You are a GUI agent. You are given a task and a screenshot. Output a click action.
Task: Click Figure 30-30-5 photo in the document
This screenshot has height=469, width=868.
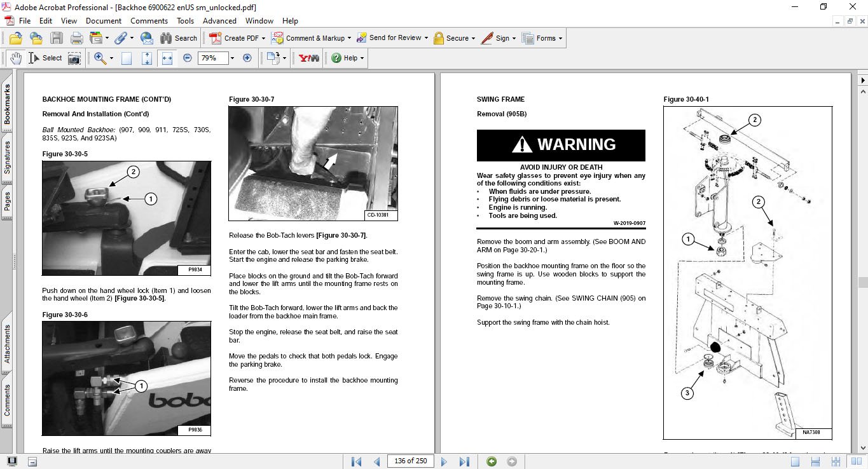click(x=127, y=218)
